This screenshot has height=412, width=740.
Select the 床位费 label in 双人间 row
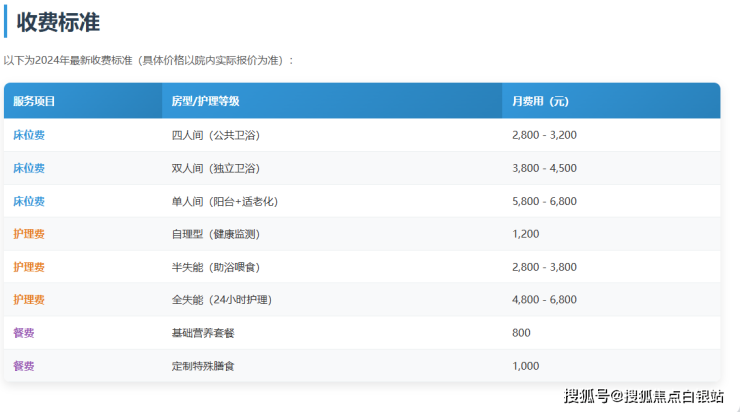pos(29,168)
